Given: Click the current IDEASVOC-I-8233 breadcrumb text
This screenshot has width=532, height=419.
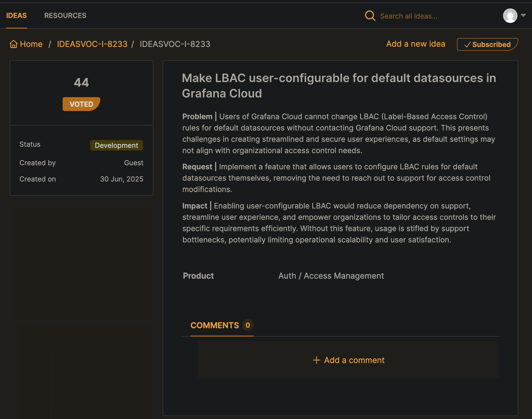Looking at the screenshot, I should pyautogui.click(x=175, y=44).
